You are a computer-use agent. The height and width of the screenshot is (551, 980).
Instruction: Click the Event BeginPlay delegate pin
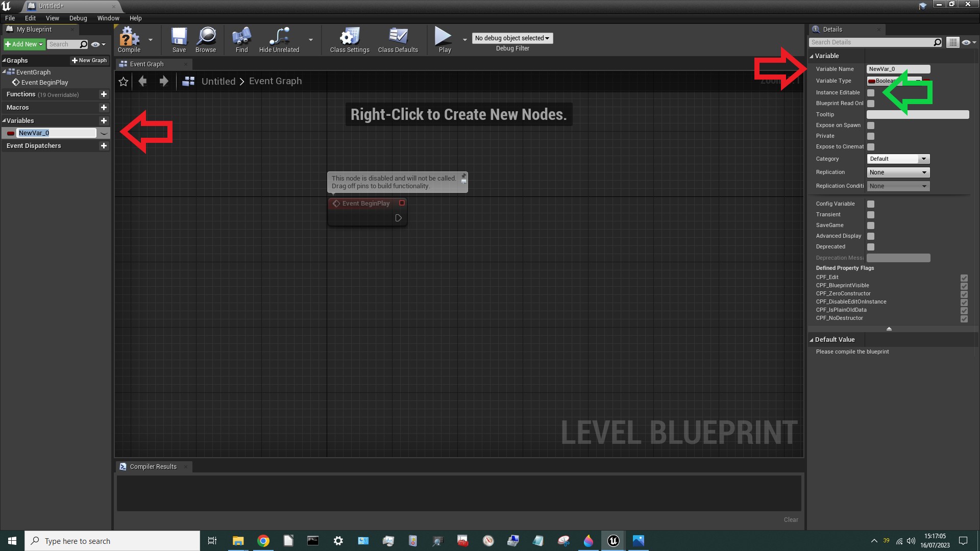(x=402, y=203)
